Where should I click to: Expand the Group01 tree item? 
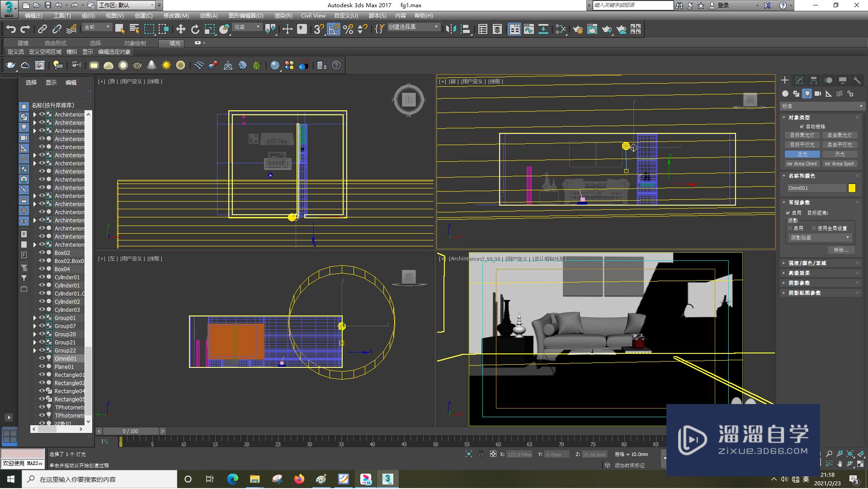pyautogui.click(x=35, y=318)
